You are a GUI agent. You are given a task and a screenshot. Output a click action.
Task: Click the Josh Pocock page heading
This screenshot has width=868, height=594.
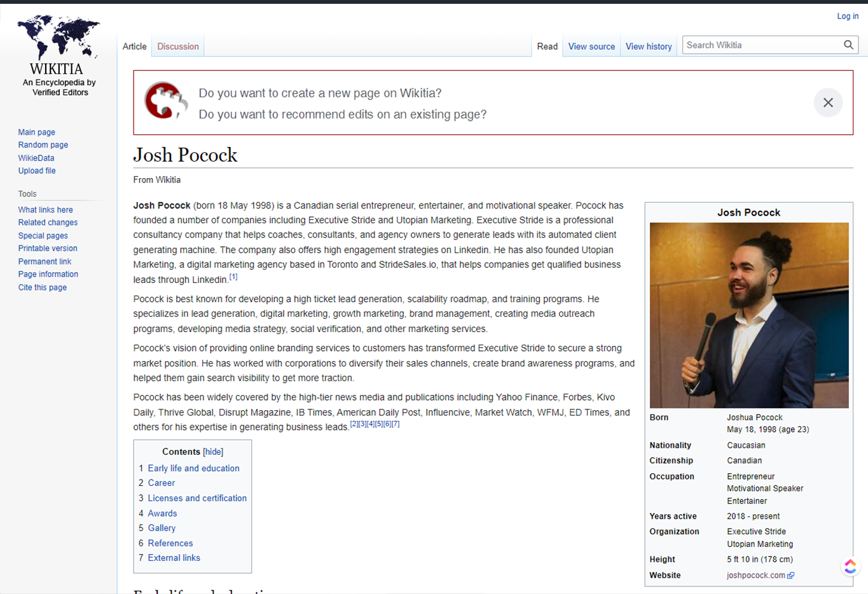click(185, 155)
